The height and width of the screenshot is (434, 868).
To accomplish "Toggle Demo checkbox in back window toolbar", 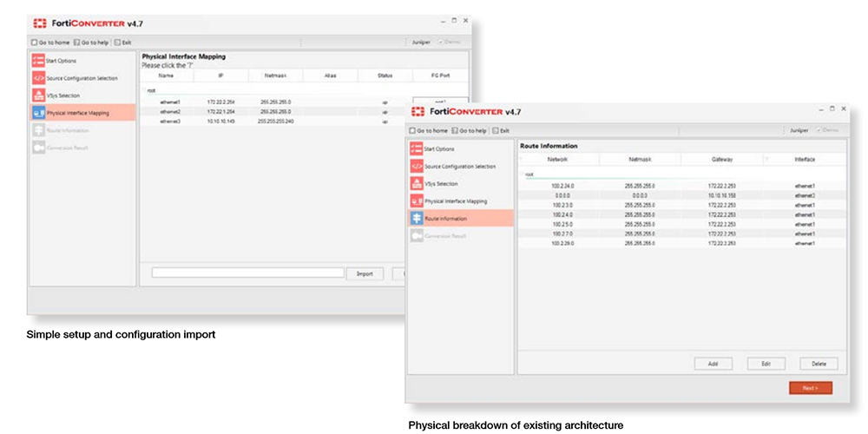I will tap(441, 42).
